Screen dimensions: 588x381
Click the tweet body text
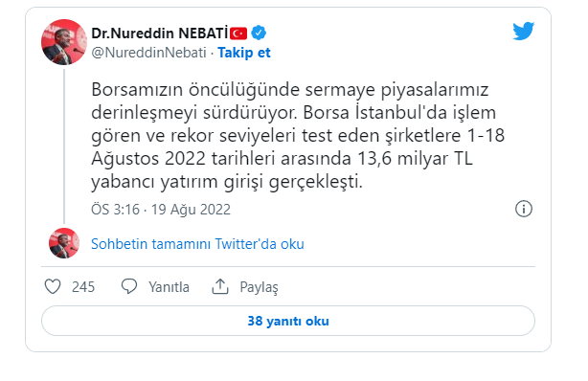click(298, 135)
